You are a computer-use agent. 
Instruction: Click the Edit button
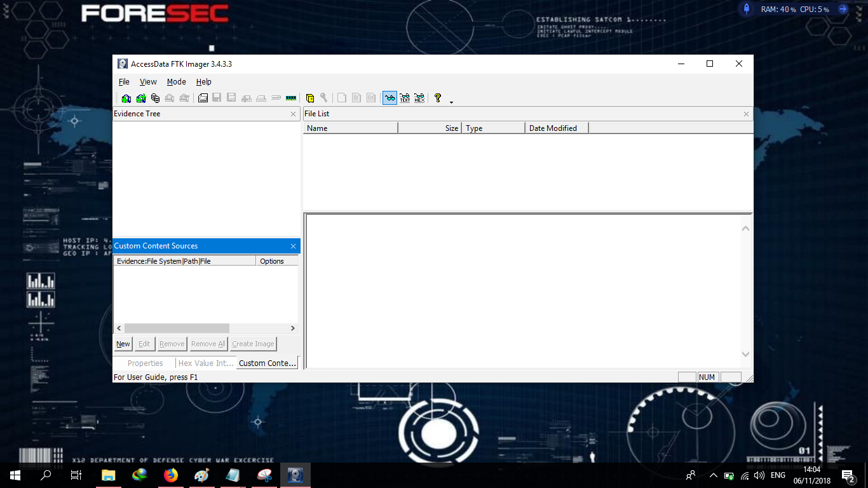click(144, 344)
